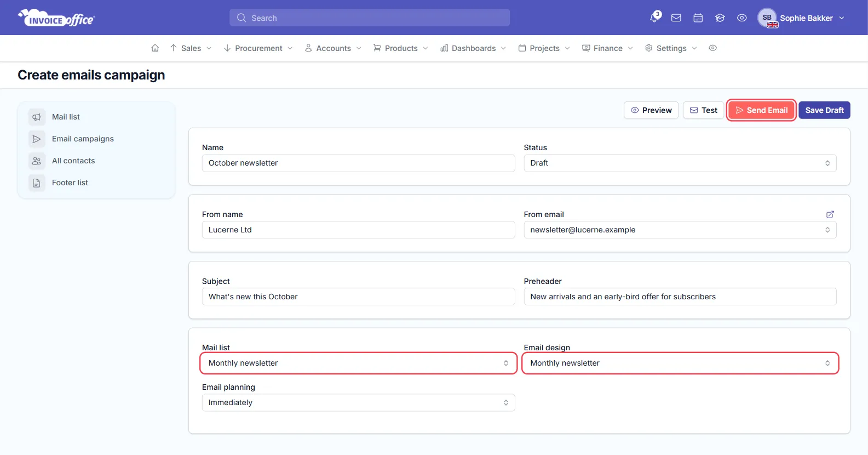
Task: Open the Dashboards menu
Action: (x=473, y=48)
